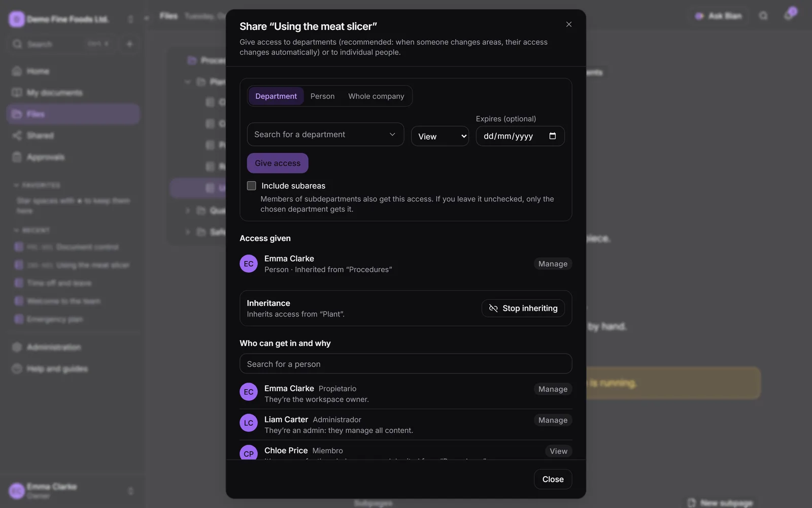Viewport: 812px width, 508px height.
Task: Click the Ask Bian button in top bar
Action: click(719, 16)
